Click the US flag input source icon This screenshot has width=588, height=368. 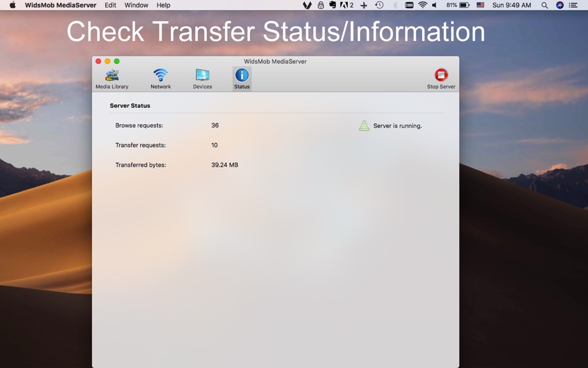click(480, 5)
